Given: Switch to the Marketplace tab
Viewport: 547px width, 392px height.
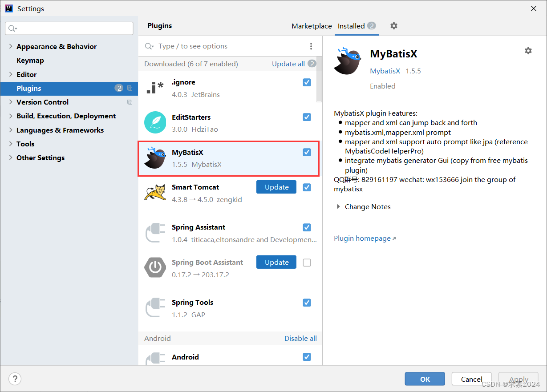Looking at the screenshot, I should [x=312, y=26].
